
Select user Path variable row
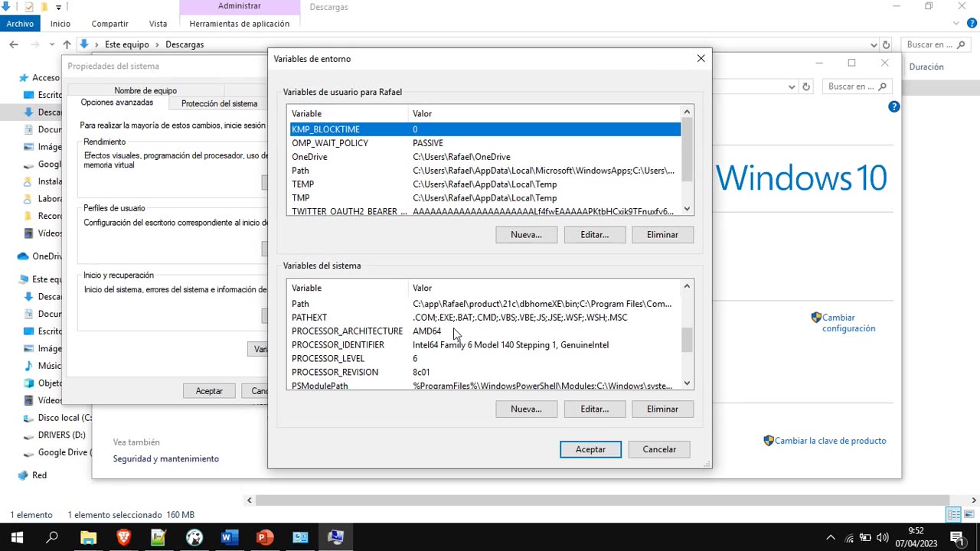[485, 171]
